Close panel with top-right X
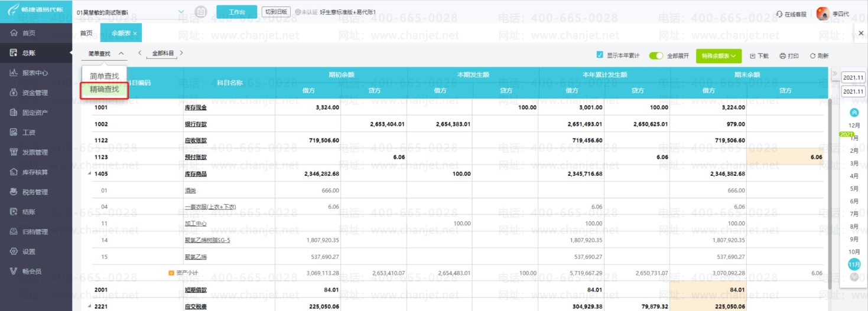The width and height of the screenshot is (868, 311). 861,33
